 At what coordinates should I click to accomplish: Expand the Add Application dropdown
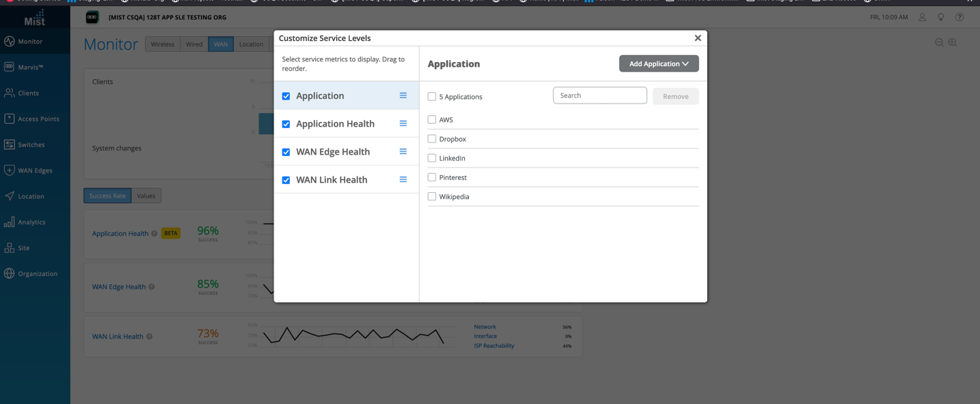658,63
